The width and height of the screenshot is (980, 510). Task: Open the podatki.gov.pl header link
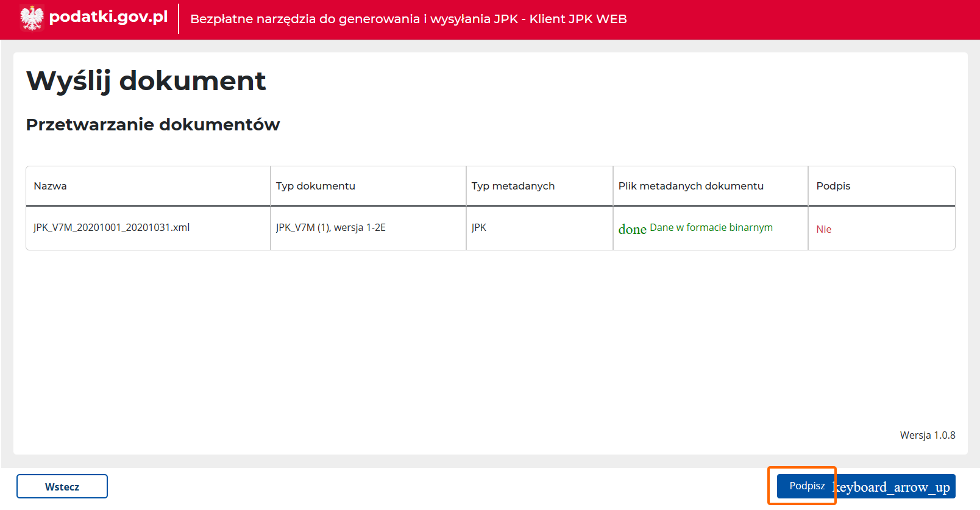108,17
